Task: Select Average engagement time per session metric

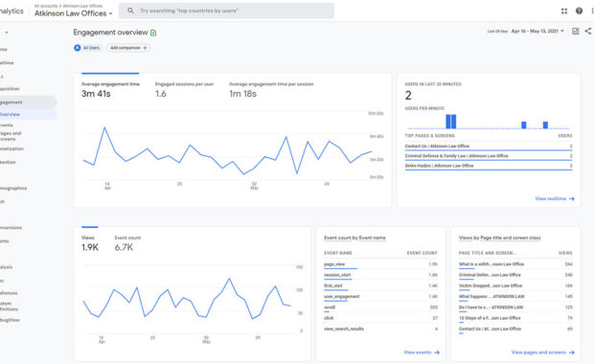Action: point(271,89)
